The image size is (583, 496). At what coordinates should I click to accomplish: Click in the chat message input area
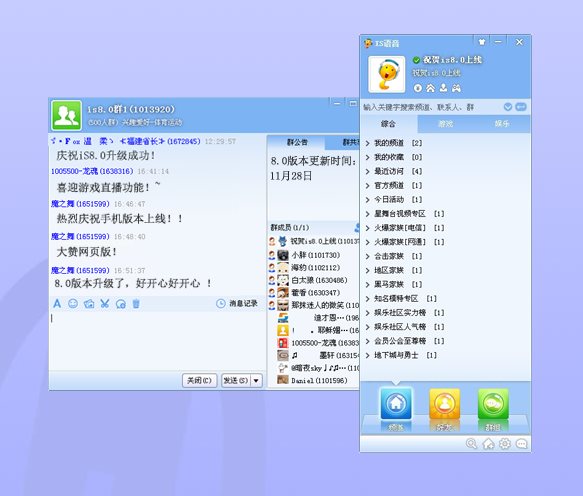157,340
